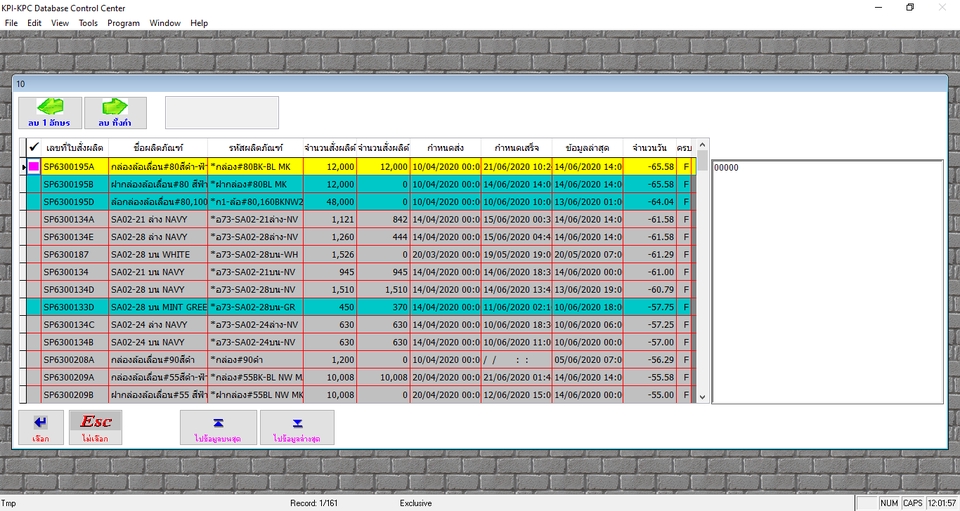Image resolution: width=960 pixels, height=511 pixels.
Task: Jump to topmost record button
Action: coord(218,427)
